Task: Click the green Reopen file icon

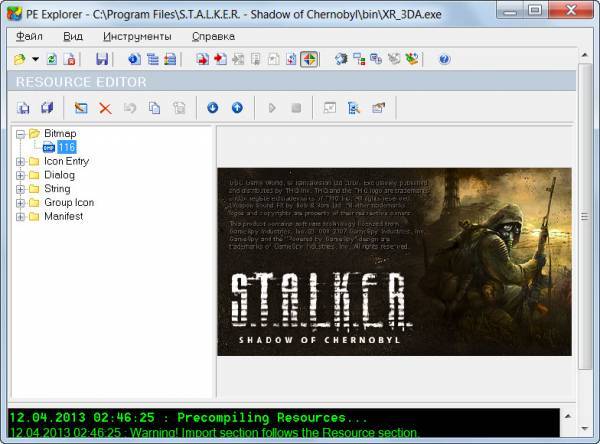Action: (x=52, y=59)
